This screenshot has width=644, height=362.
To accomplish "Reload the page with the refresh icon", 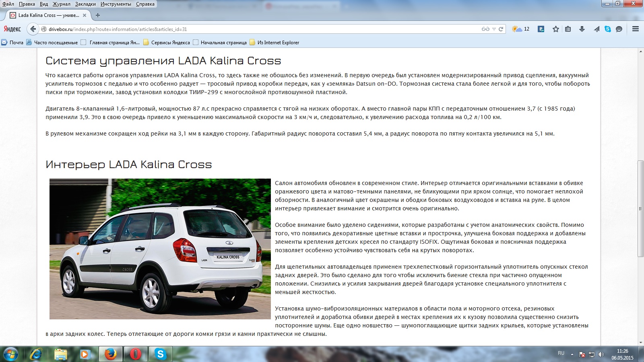I will click(501, 29).
